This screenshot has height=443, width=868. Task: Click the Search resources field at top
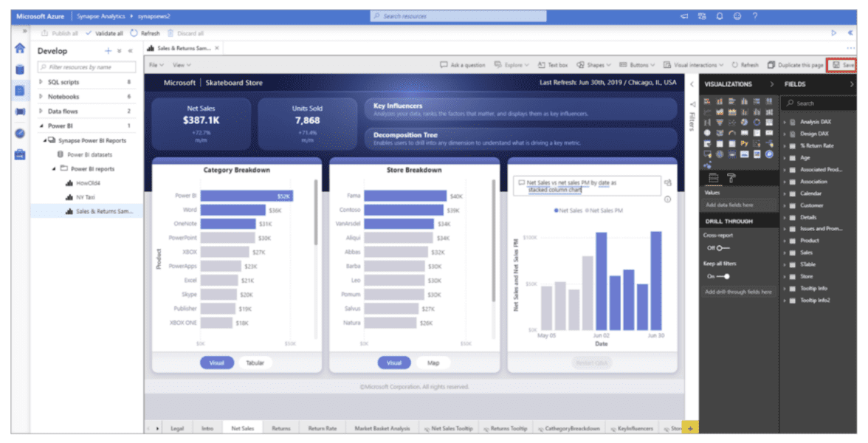pyautogui.click(x=458, y=15)
